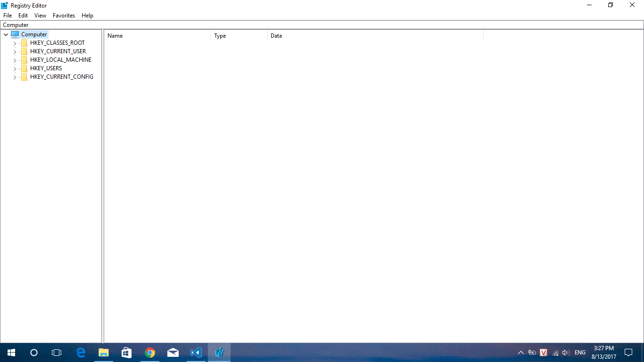Launch Google Chrome from taskbar
This screenshot has height=362, width=644.
150,353
